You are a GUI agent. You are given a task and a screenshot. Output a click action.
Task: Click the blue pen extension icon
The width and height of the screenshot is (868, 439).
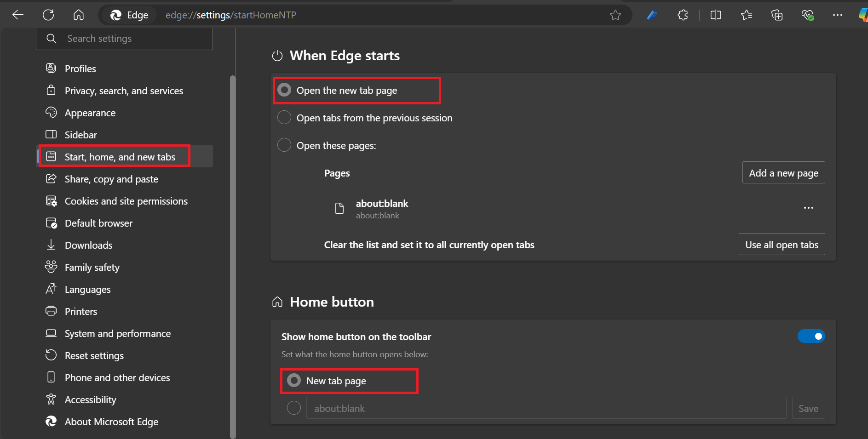tap(652, 15)
